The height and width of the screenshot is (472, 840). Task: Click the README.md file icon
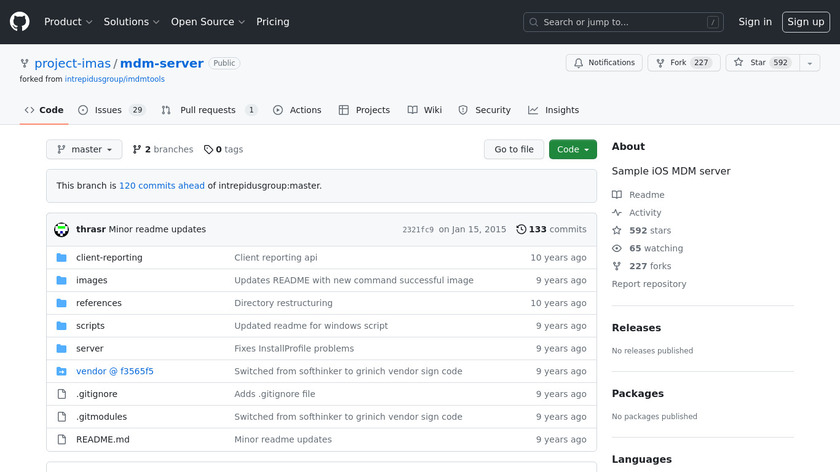pos(62,439)
